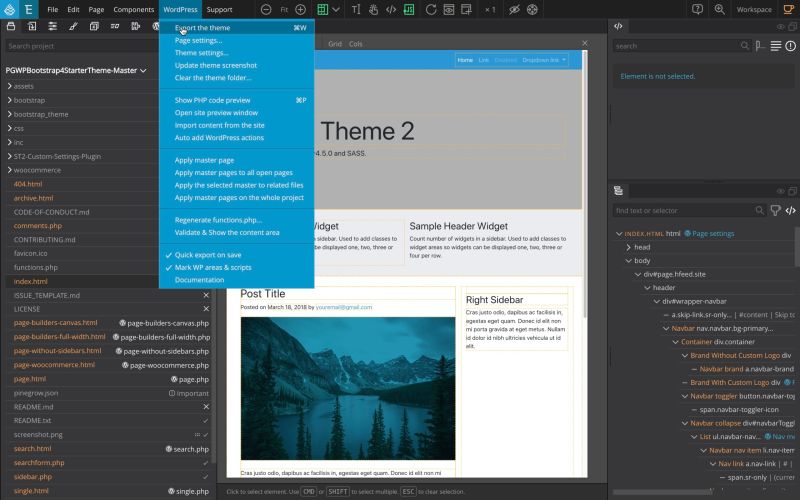Screen dimensions: 800x500
Task: Toggle the crossed-eye visibility icon in toolbar
Action: tap(514, 9)
